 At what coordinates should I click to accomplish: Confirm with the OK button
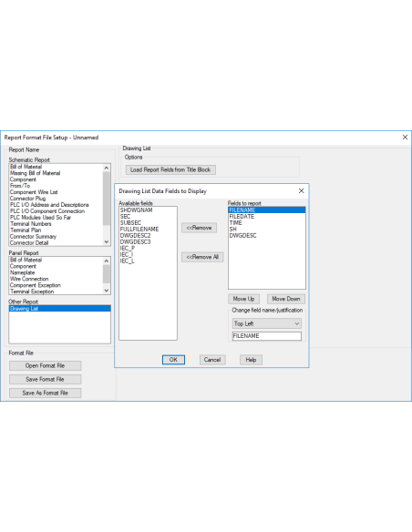(x=173, y=360)
